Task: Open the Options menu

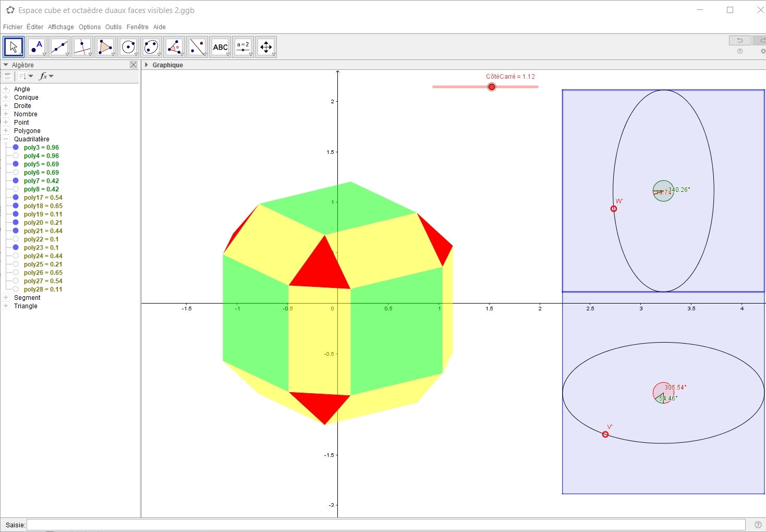Action: coord(90,27)
